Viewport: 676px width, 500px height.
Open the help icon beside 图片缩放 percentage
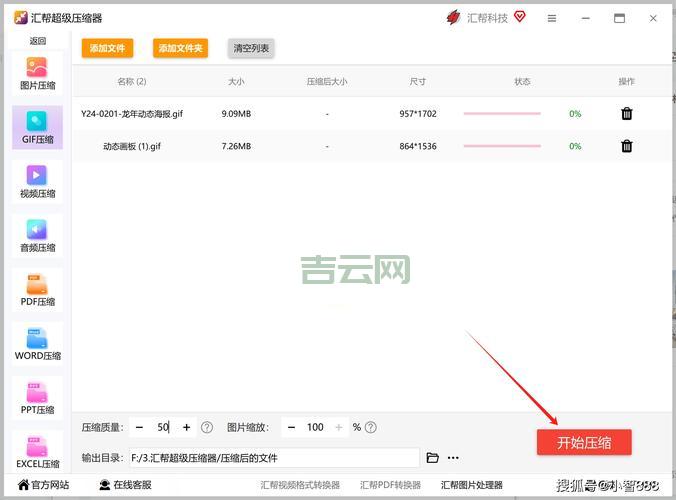click(x=371, y=427)
